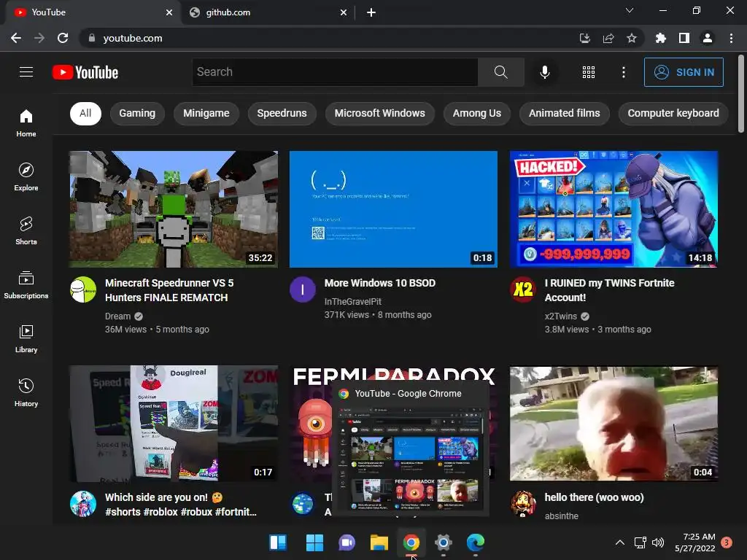This screenshot has height=560, width=747.
Task: Open hello there (woo woo) thumbnail
Action: [614, 424]
